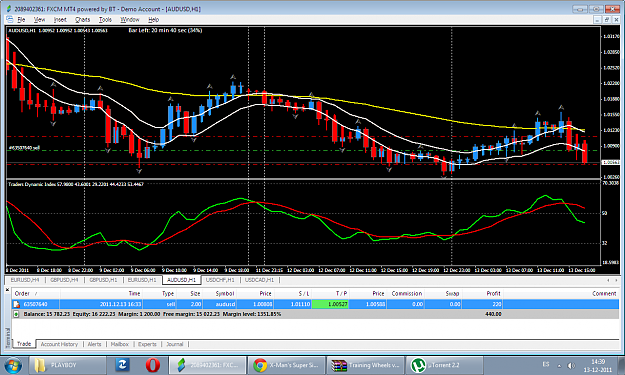Click the Traders Dynamic Index indicator label
625x375 pixels.
pos(76,184)
